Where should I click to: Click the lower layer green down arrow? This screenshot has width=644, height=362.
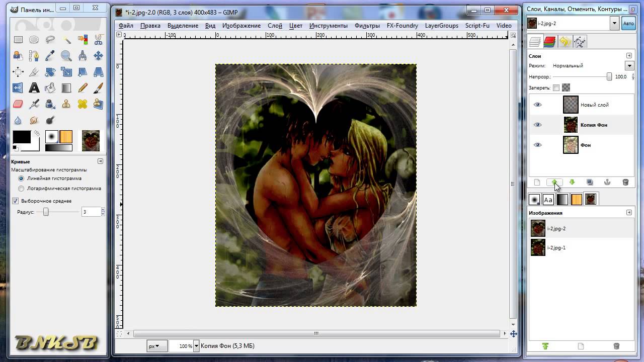(572, 182)
